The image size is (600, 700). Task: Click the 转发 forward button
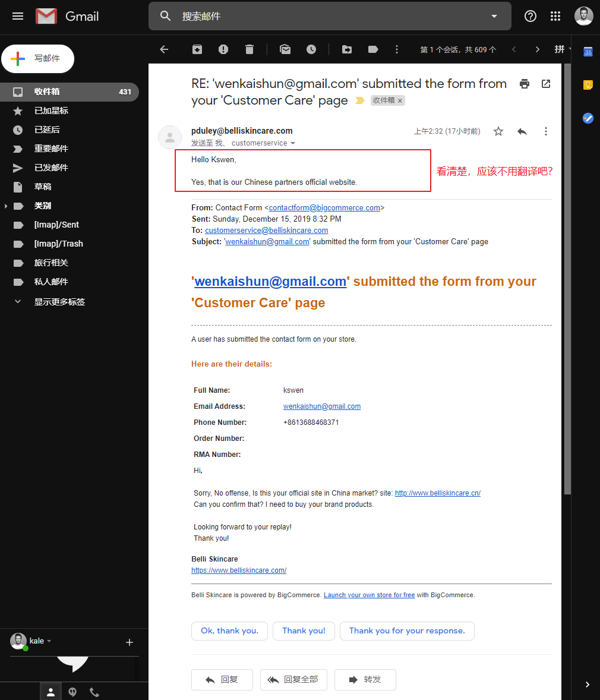pos(365,679)
